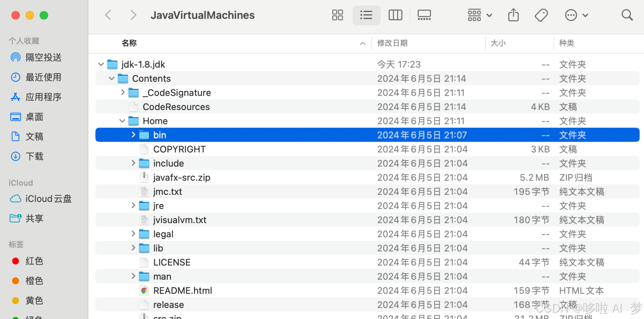
Task: Select the Contents folder row
Action: point(367,78)
